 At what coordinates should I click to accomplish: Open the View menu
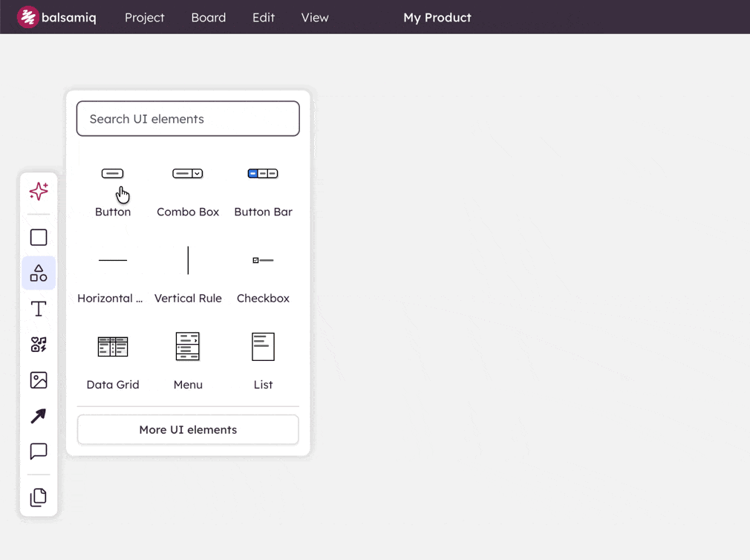[315, 18]
